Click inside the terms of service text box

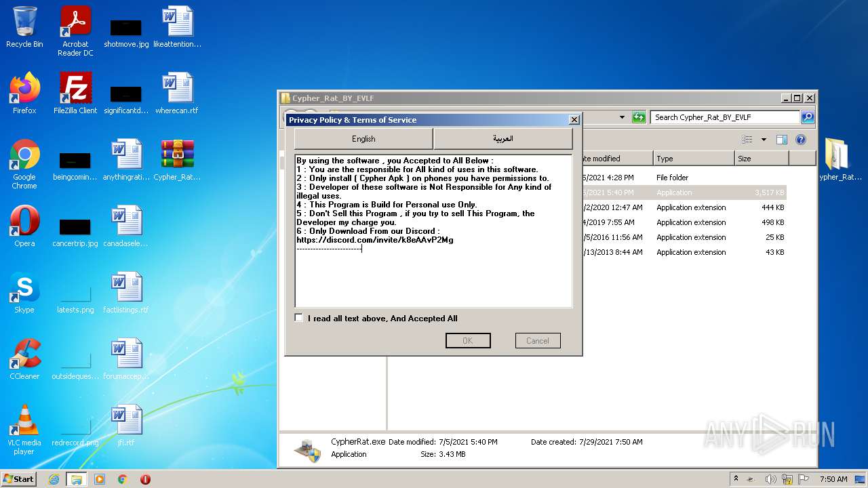tap(433, 230)
